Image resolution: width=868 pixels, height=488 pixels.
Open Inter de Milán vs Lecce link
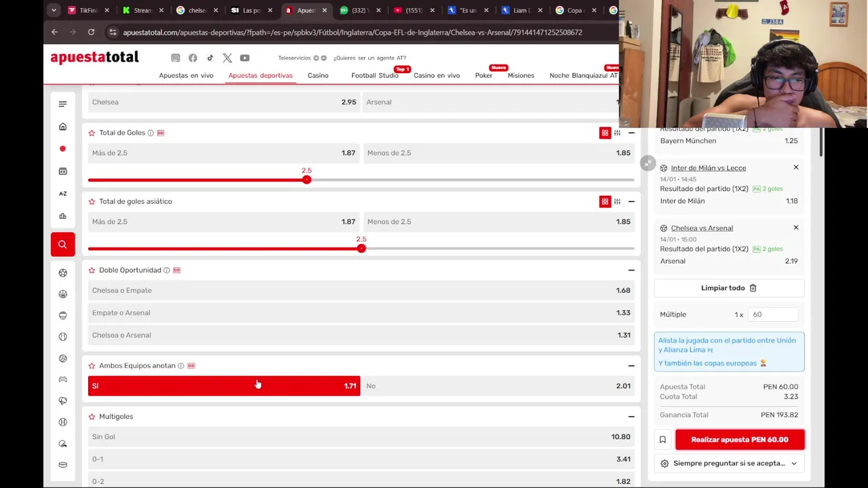click(x=708, y=168)
